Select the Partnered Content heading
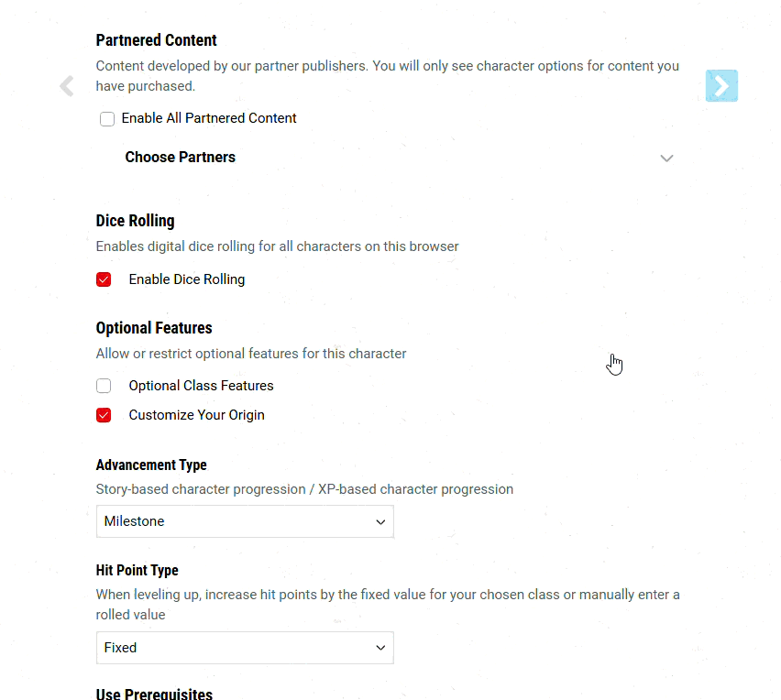 pyautogui.click(x=157, y=40)
